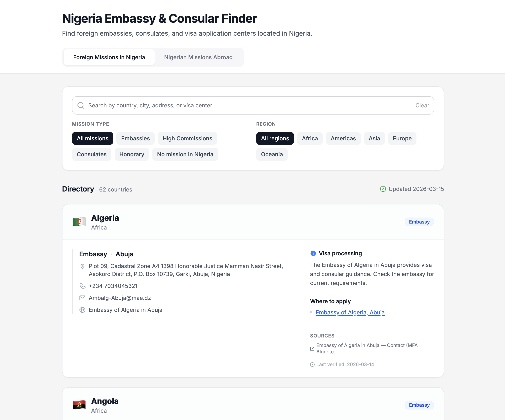Open the Foreign Missions in Nigeria tab
Image resolution: width=505 pixels, height=420 pixels.
pyautogui.click(x=109, y=57)
